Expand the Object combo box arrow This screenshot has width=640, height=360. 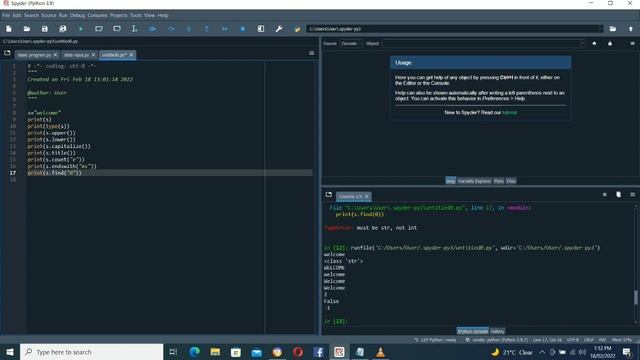pos(582,43)
